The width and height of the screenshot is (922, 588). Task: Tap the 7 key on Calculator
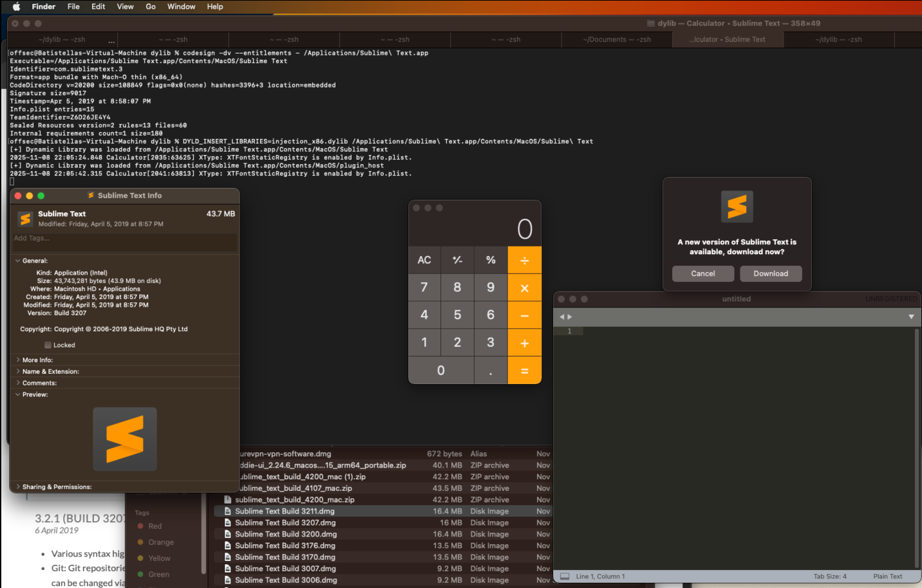tap(424, 288)
